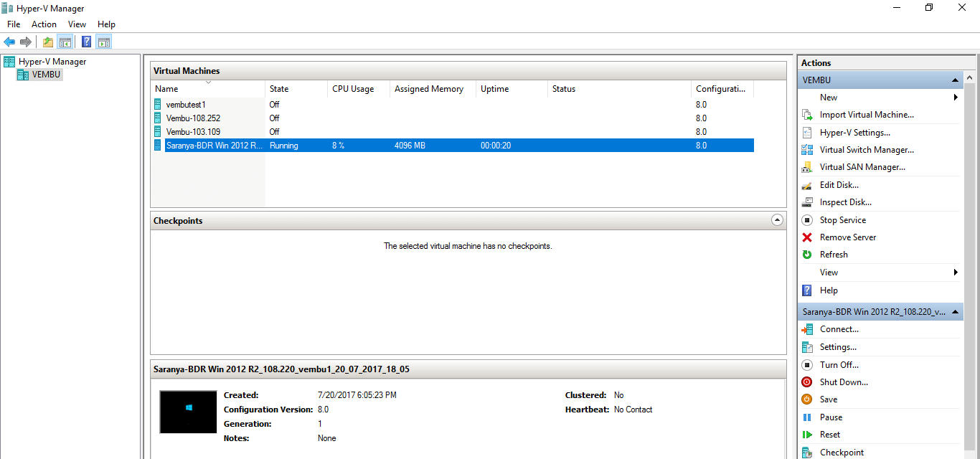Screen dimensions: 980x459
Task: Open the Help menu in menu bar
Action: point(106,24)
